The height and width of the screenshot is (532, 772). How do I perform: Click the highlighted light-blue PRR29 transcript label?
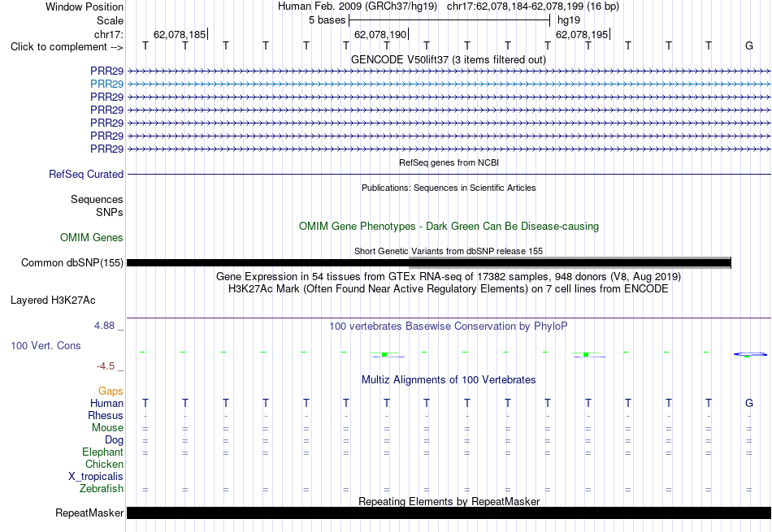tap(106, 84)
